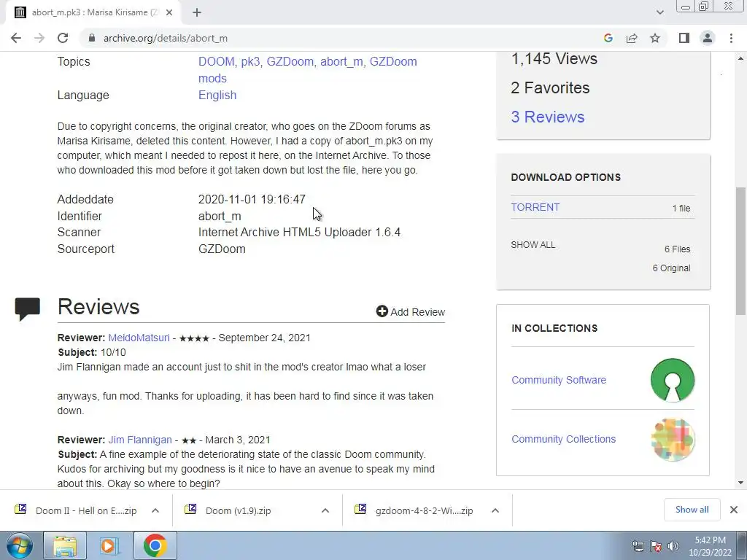The width and height of the screenshot is (747, 560).
Task: Click the Reviews speech bubble icon
Action: pos(27,309)
